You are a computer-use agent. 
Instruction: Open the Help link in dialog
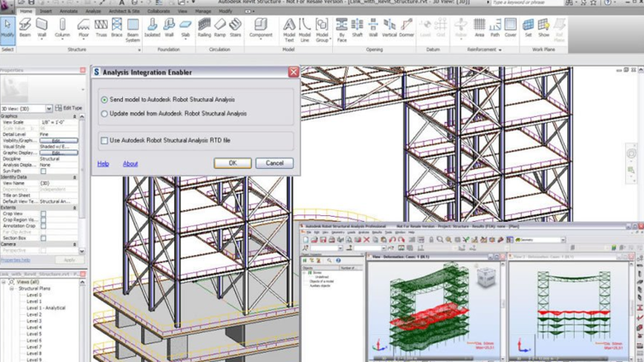click(x=103, y=163)
